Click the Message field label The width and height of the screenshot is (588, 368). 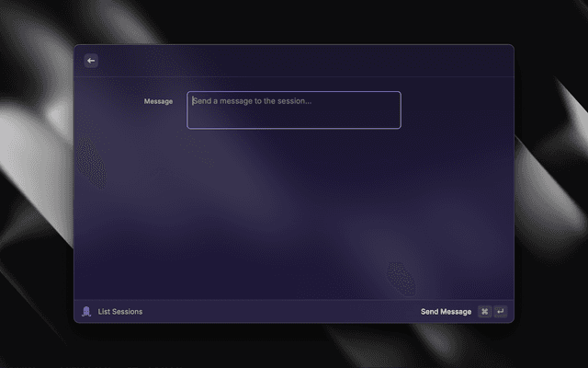point(158,101)
